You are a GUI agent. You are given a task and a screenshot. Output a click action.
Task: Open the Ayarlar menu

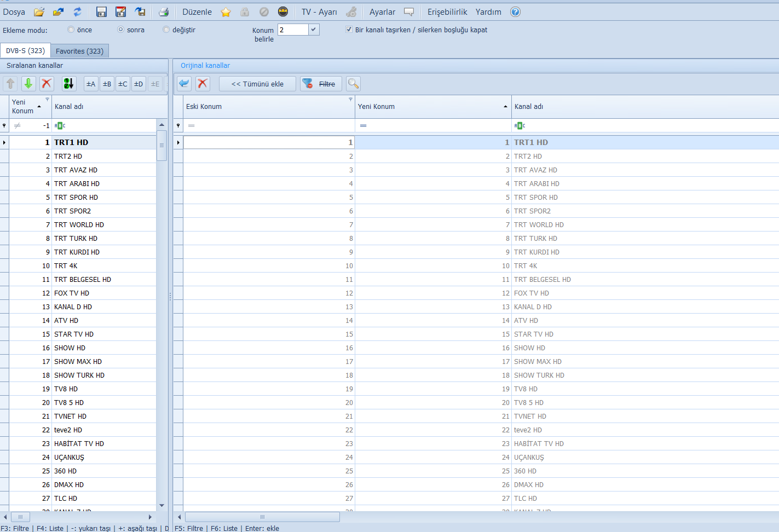pos(382,12)
